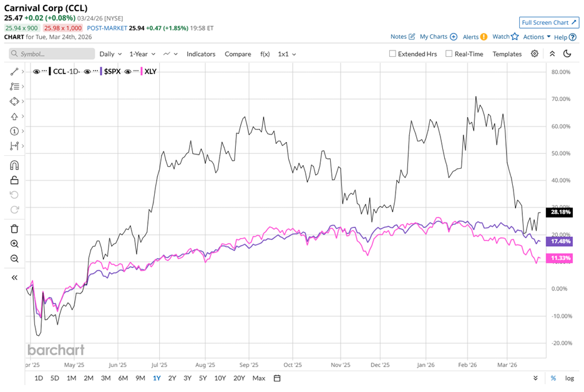Select the 10Y time range

click(x=220, y=378)
